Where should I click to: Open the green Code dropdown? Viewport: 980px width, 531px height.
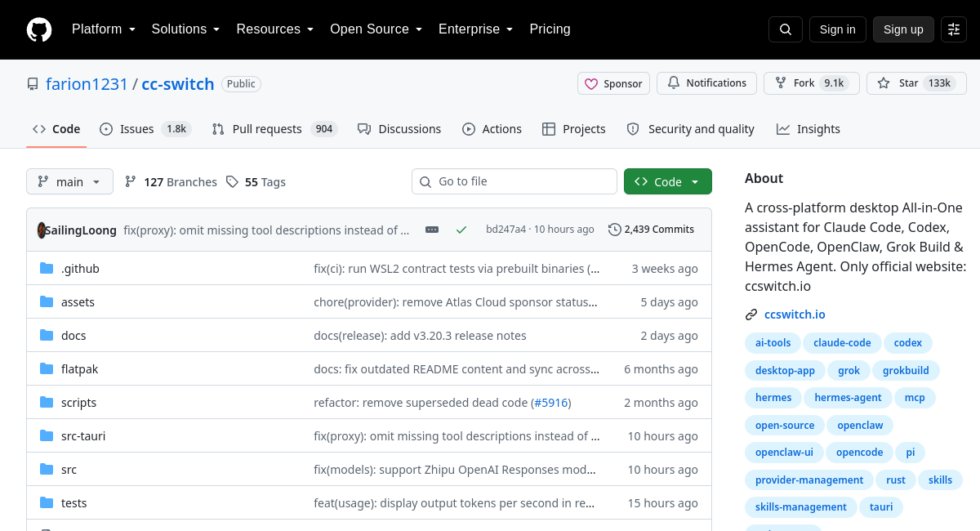668,181
